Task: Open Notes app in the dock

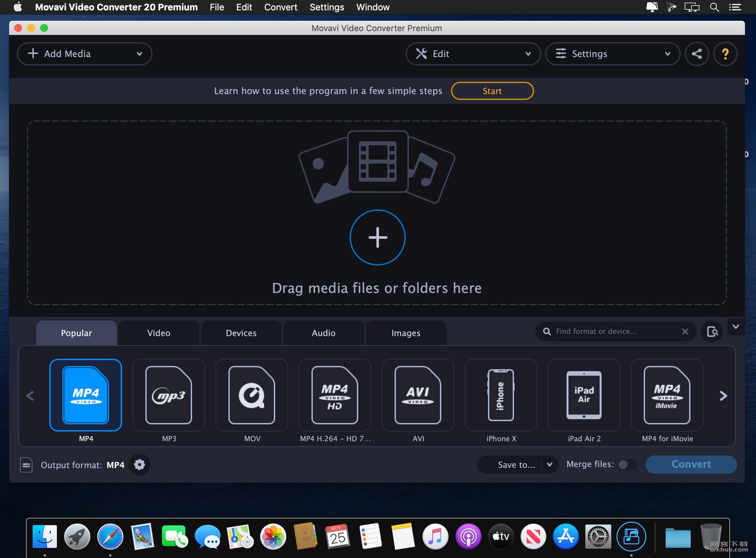Action: point(403,536)
